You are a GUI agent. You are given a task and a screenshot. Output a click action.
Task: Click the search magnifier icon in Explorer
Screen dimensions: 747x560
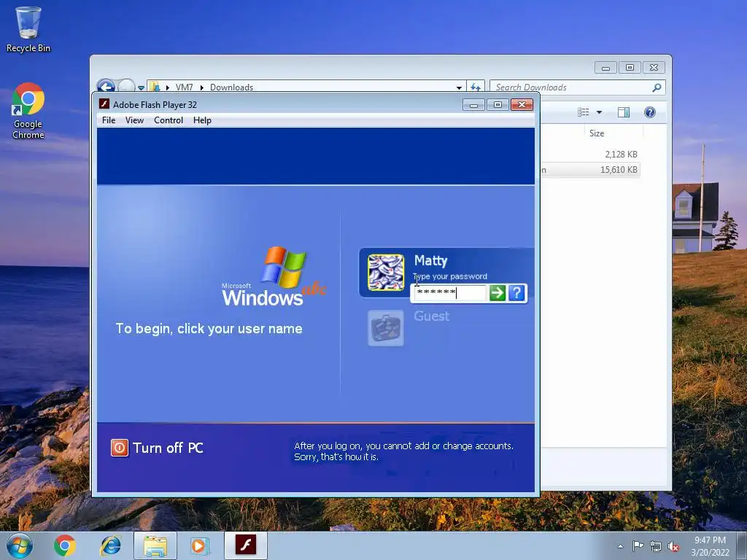657,87
